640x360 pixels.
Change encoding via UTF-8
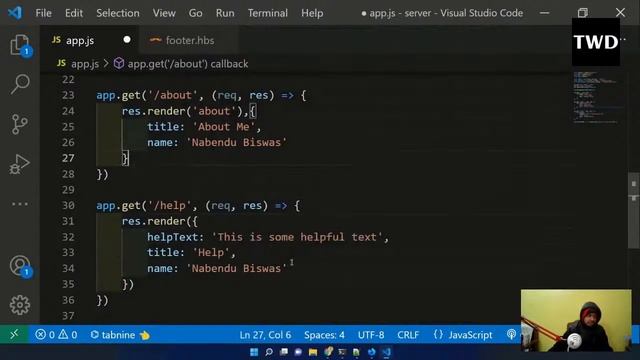[x=371, y=335]
